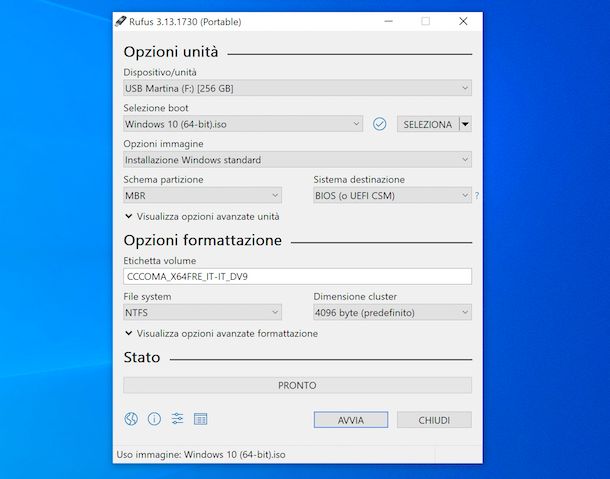Open the Dimensione cluster dropdown
The width and height of the screenshot is (610, 479).
click(392, 312)
